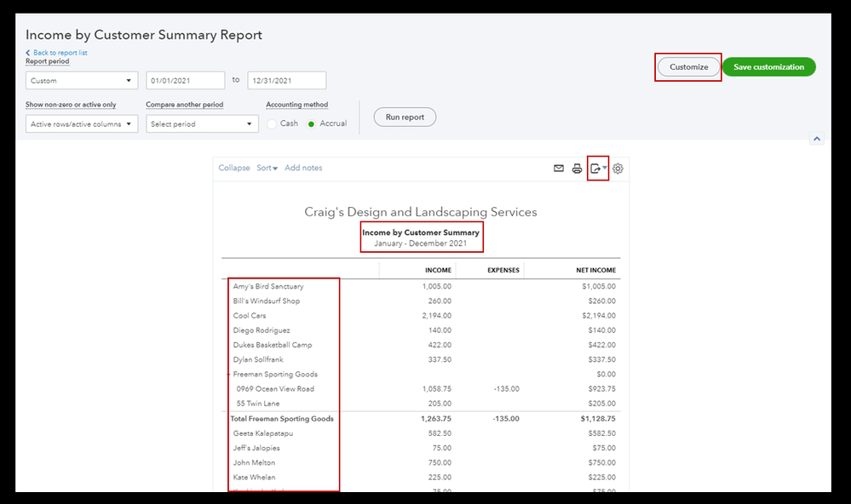
Task: Click the email report envelope icon
Action: pos(559,169)
